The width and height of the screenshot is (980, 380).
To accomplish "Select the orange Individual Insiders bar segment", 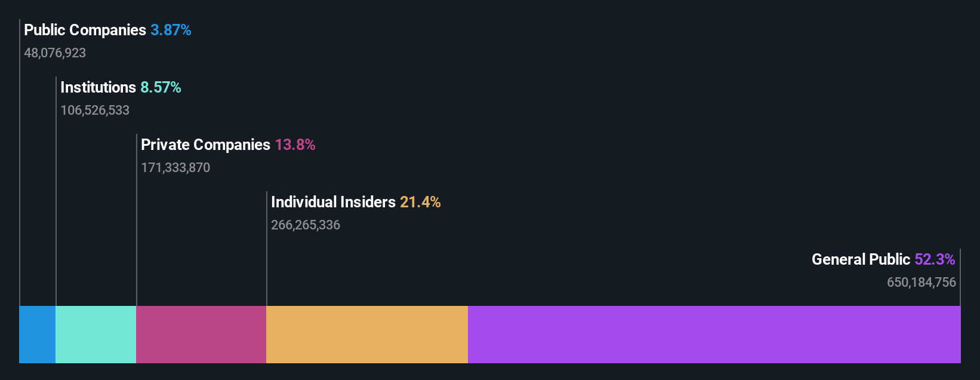I will tap(367, 335).
